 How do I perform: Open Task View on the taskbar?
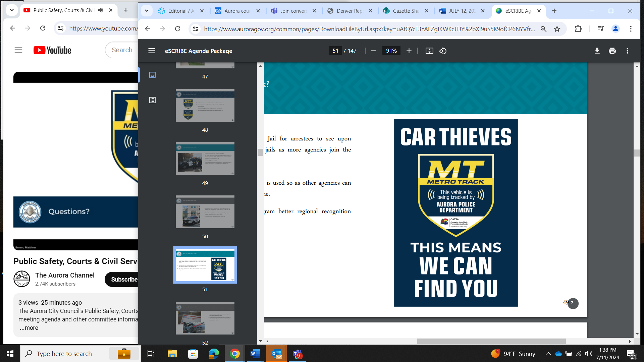pos(151,354)
